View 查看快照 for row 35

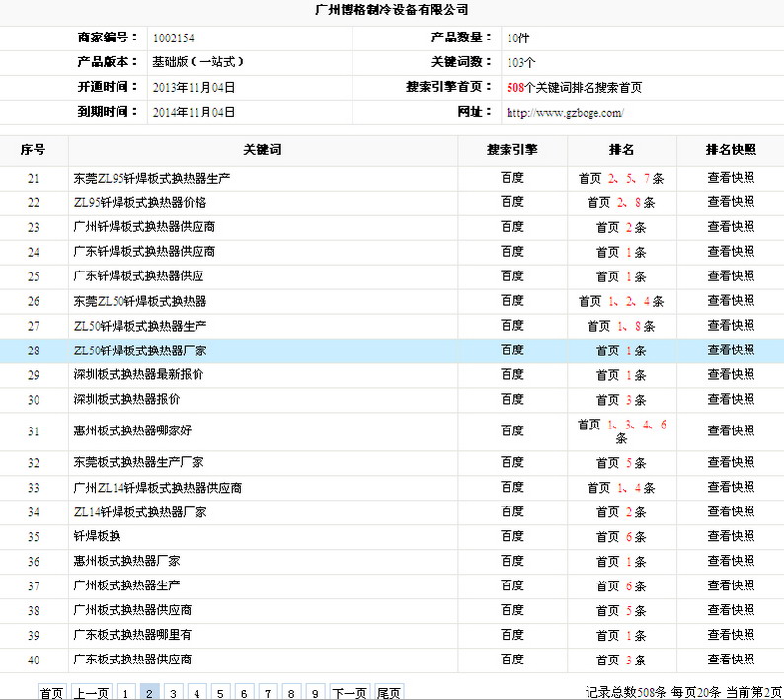(731, 536)
